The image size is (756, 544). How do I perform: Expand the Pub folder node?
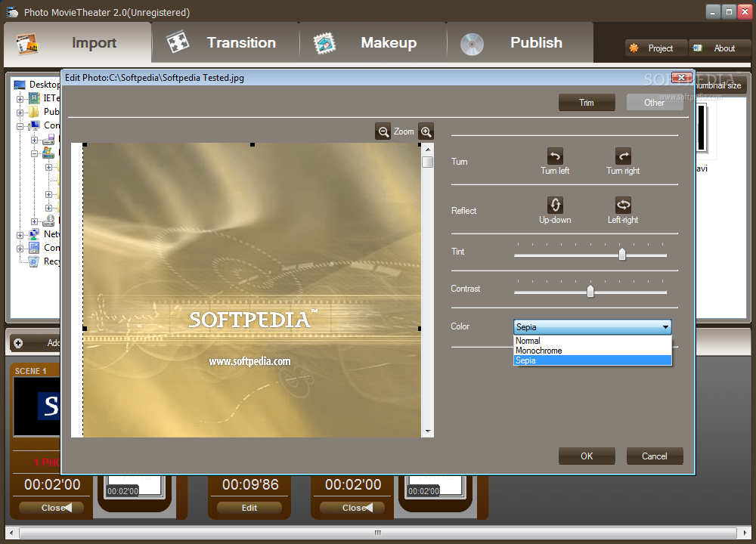[20, 113]
